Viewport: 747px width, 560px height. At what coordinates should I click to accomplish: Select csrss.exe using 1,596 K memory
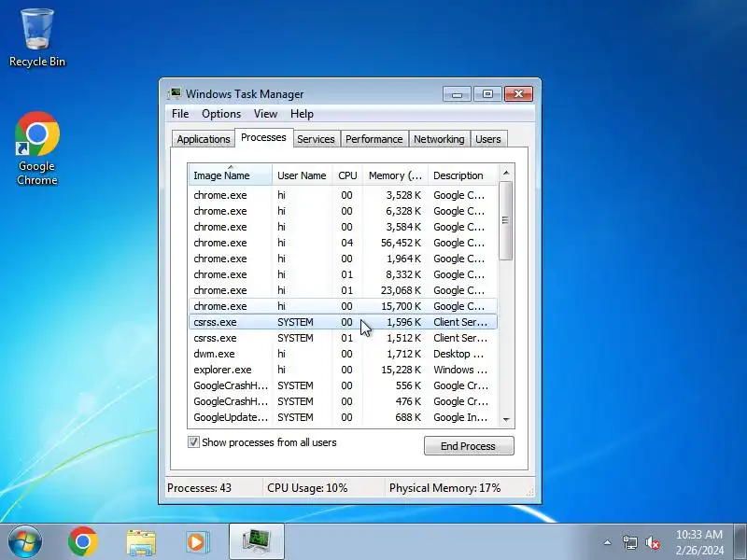343,322
